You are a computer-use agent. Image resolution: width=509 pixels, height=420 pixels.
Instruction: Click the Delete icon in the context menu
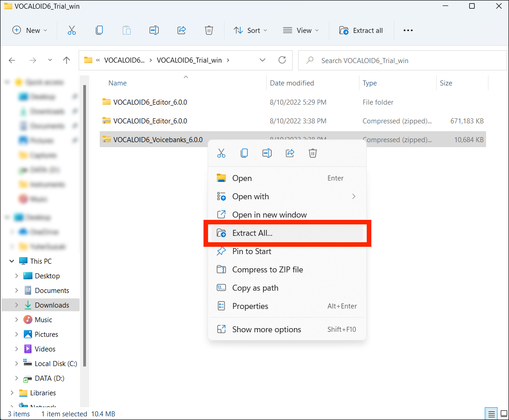point(313,153)
